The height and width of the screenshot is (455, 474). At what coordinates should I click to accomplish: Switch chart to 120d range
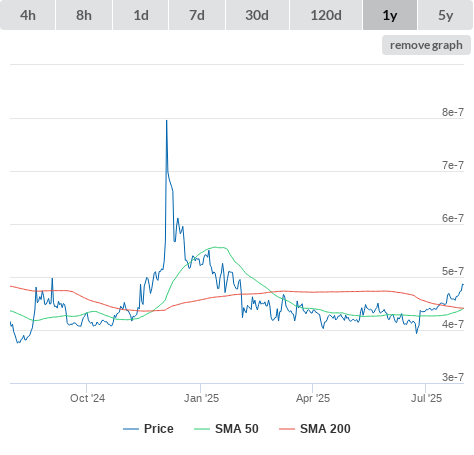(x=326, y=15)
